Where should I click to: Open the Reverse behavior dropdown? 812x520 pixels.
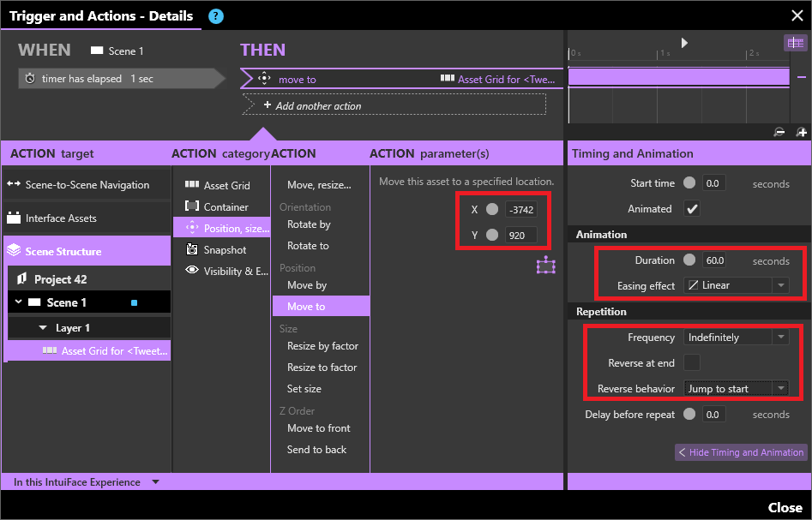737,389
